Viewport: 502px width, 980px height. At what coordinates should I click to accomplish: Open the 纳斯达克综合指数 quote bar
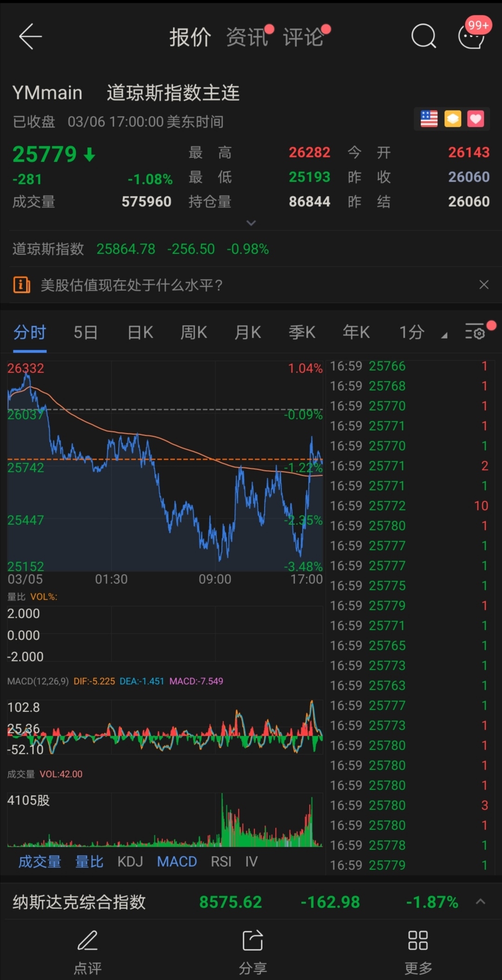[251, 902]
